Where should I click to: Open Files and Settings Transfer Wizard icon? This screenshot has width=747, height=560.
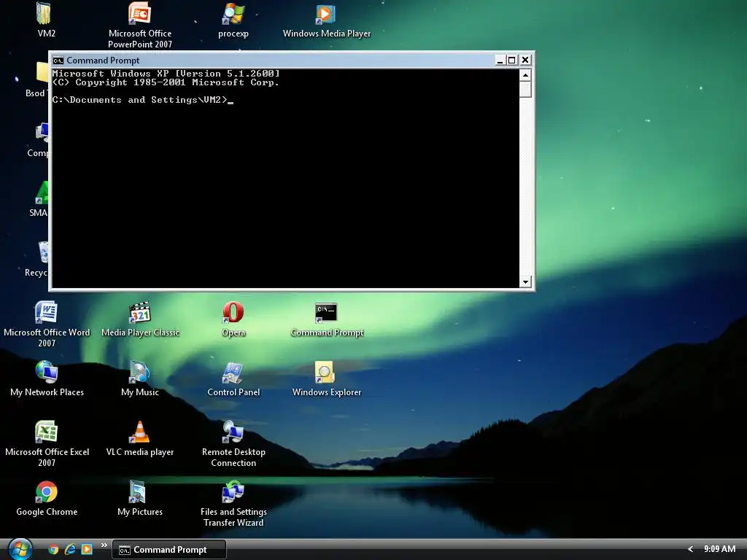tap(233, 491)
